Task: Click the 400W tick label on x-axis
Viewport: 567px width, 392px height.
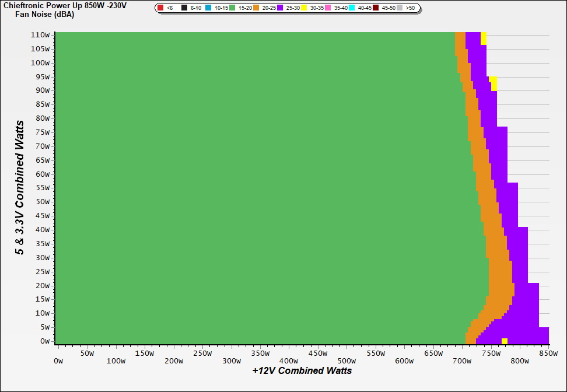Action: (x=289, y=361)
